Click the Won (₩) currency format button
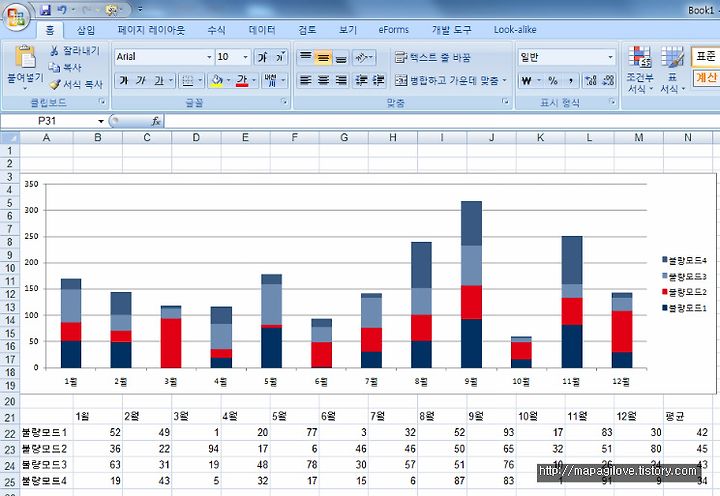The image size is (720, 496). pos(527,81)
